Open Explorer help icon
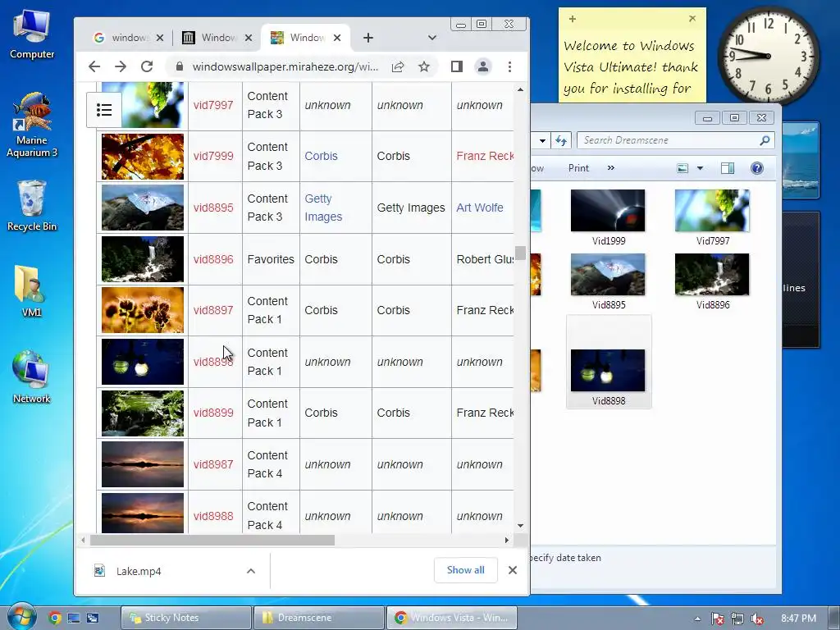The height and width of the screenshot is (630, 840). click(757, 168)
